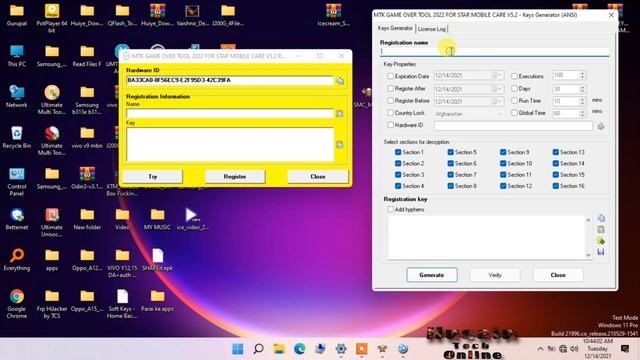The width and height of the screenshot is (640, 360).
Task: Enable Days checkbox
Action: tap(514, 89)
